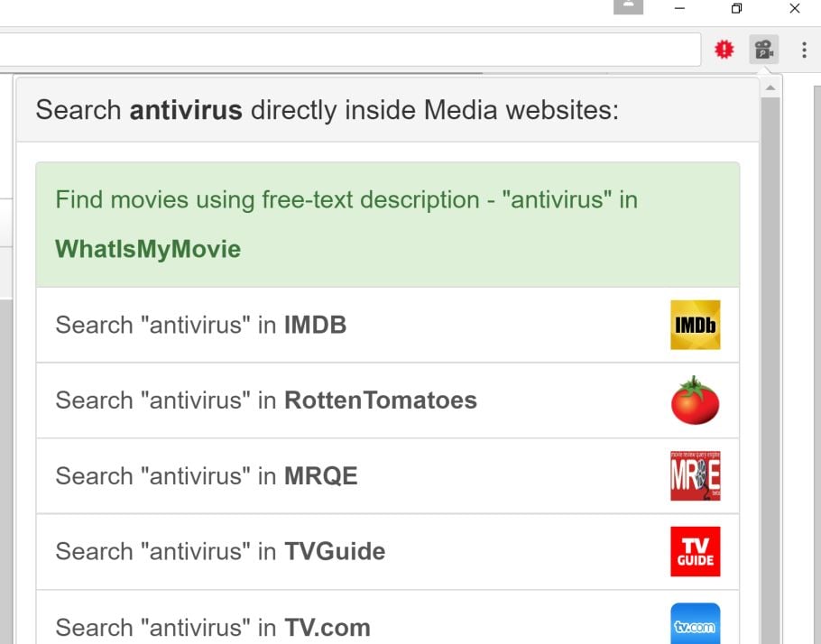Open the browser three-dot menu
The height and width of the screenshot is (644, 821).
pyautogui.click(x=804, y=50)
